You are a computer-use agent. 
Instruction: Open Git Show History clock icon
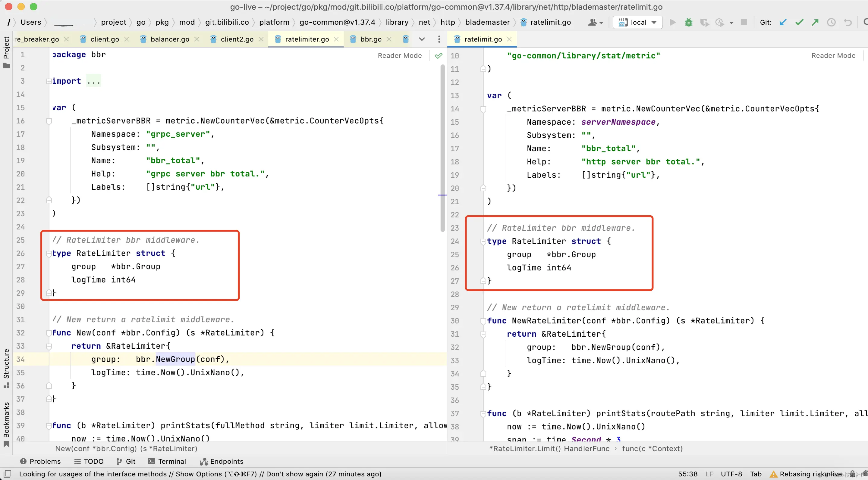pyautogui.click(x=831, y=22)
